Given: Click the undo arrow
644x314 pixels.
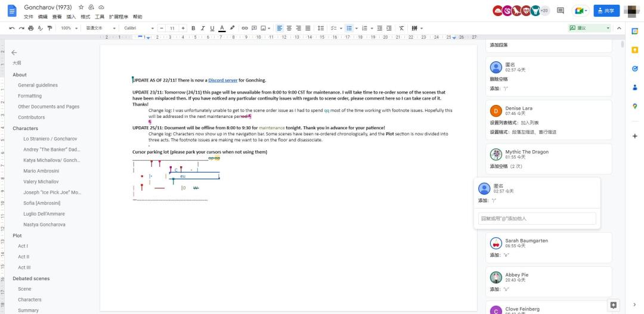Looking at the screenshot, I should [12, 28].
